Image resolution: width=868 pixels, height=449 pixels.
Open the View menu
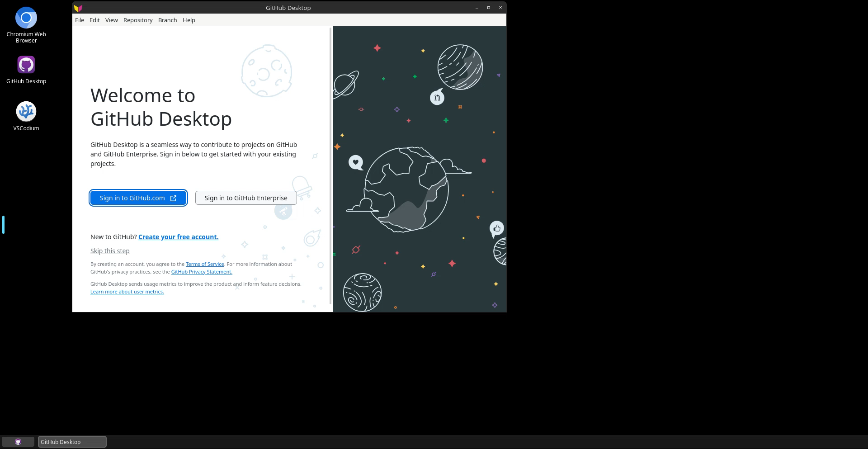pos(111,20)
